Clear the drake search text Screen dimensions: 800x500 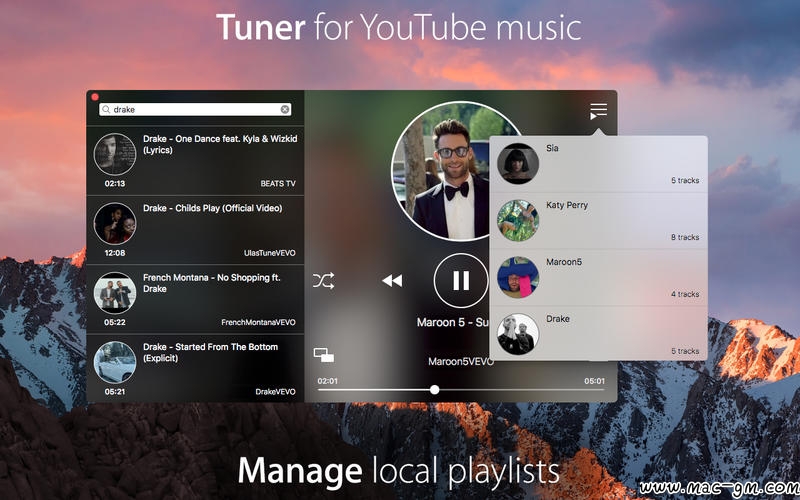pos(285,109)
